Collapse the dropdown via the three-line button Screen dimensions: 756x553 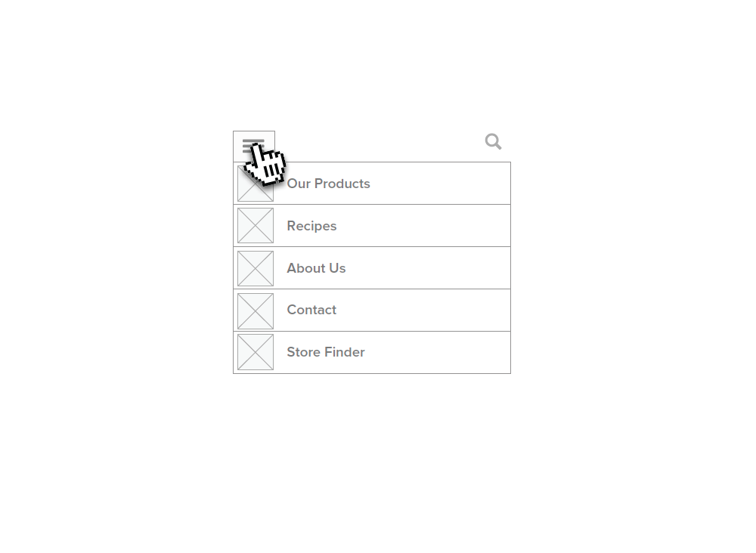coord(254,147)
